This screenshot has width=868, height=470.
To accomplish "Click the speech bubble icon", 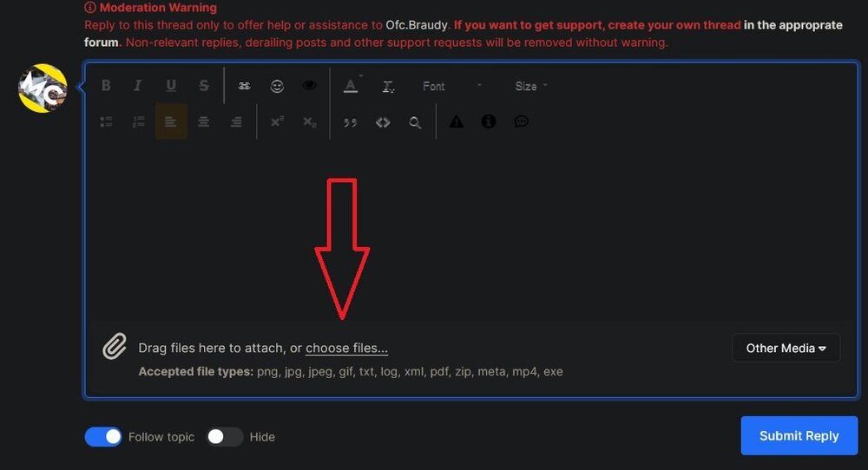I will click(521, 121).
